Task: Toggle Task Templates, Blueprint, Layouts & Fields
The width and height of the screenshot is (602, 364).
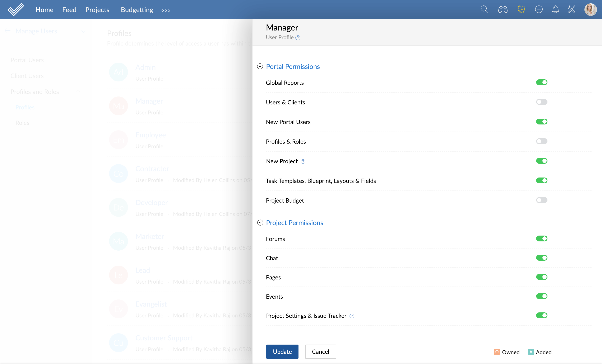Action: click(x=542, y=180)
